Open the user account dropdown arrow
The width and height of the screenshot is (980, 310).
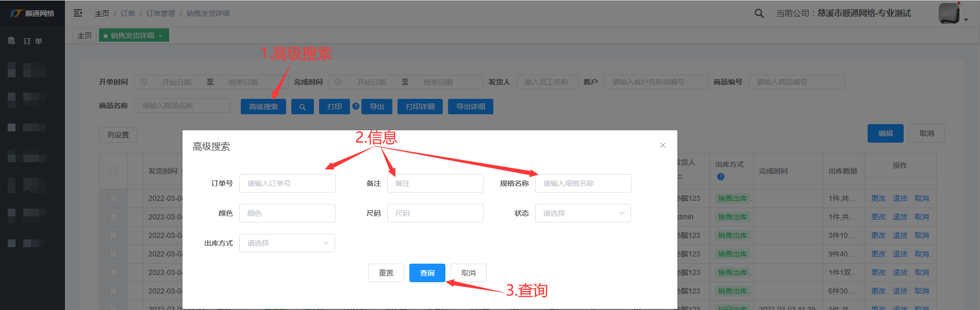pyautogui.click(x=966, y=20)
